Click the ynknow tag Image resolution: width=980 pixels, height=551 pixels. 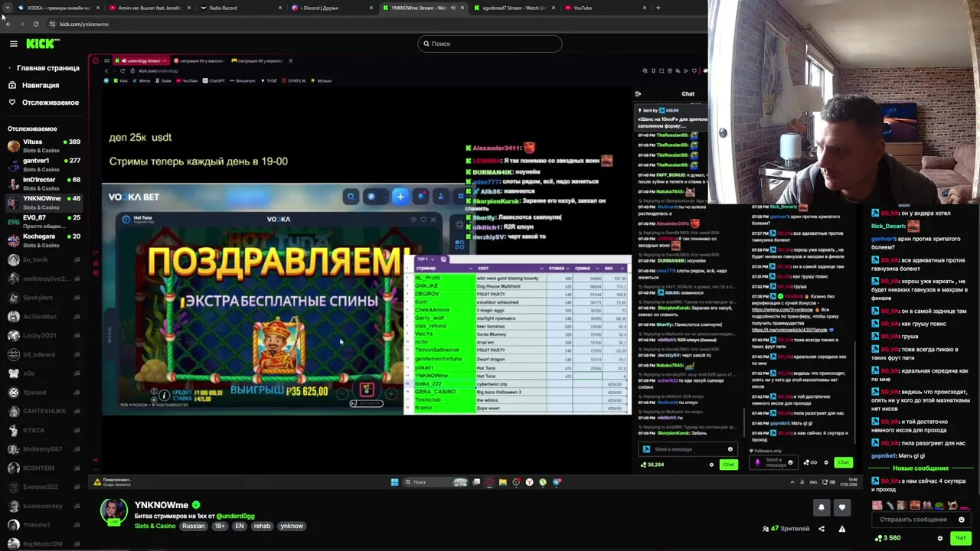pyautogui.click(x=292, y=527)
